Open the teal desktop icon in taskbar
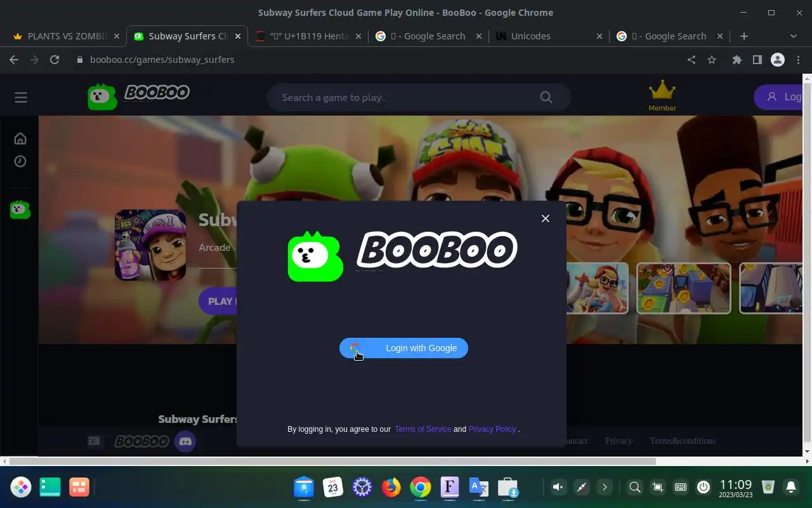812x508 pixels. coord(50,487)
